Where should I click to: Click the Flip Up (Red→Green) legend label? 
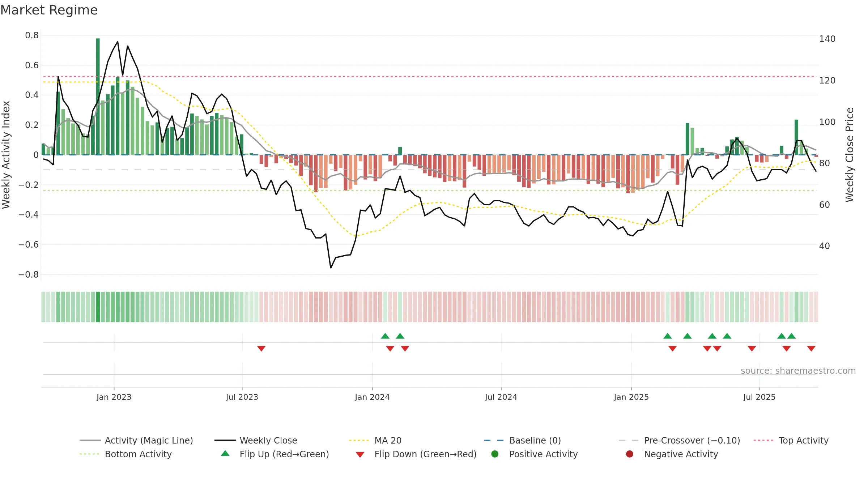tap(284, 454)
